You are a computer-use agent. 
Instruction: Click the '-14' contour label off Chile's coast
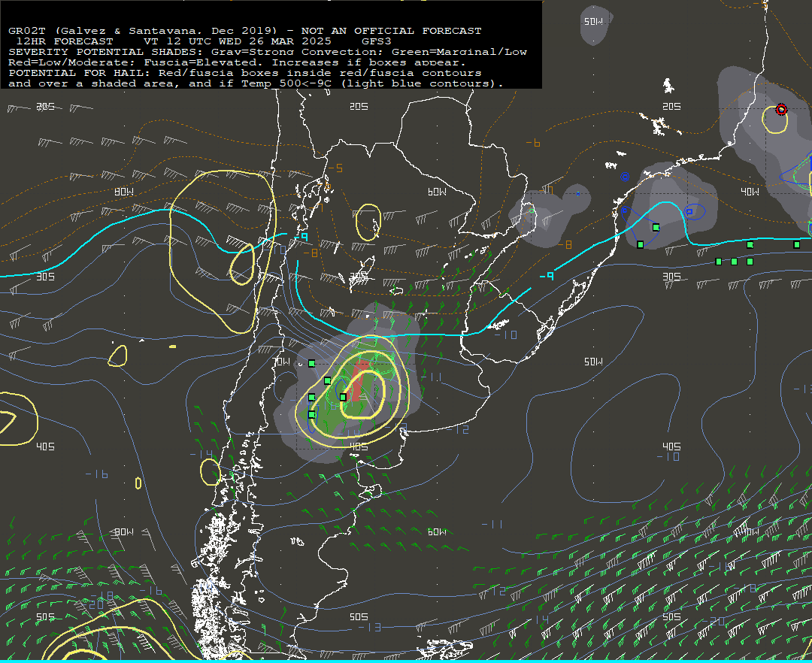point(201,454)
